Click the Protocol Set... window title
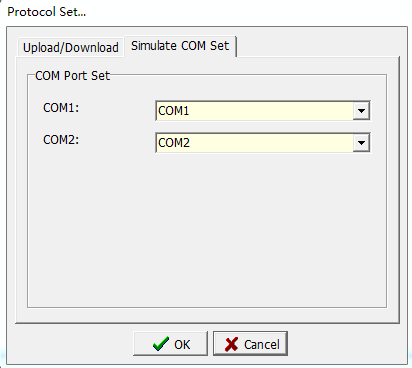 click(47, 12)
